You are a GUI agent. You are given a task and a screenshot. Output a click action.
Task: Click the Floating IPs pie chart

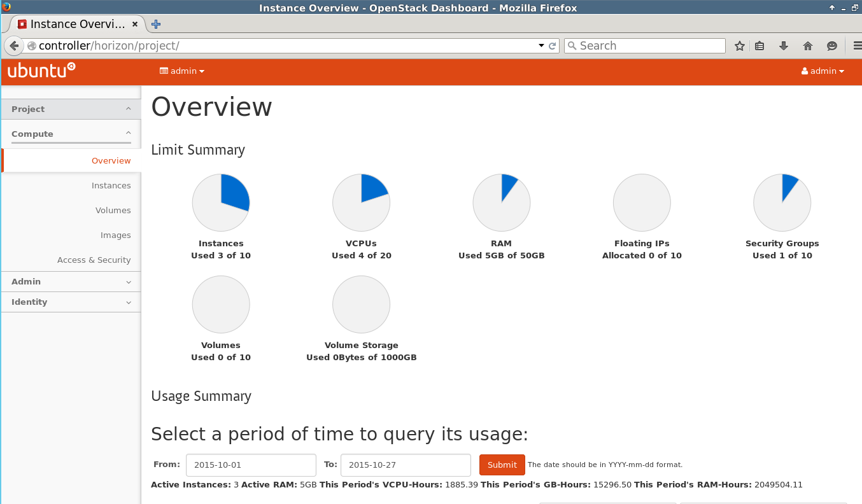coord(642,202)
